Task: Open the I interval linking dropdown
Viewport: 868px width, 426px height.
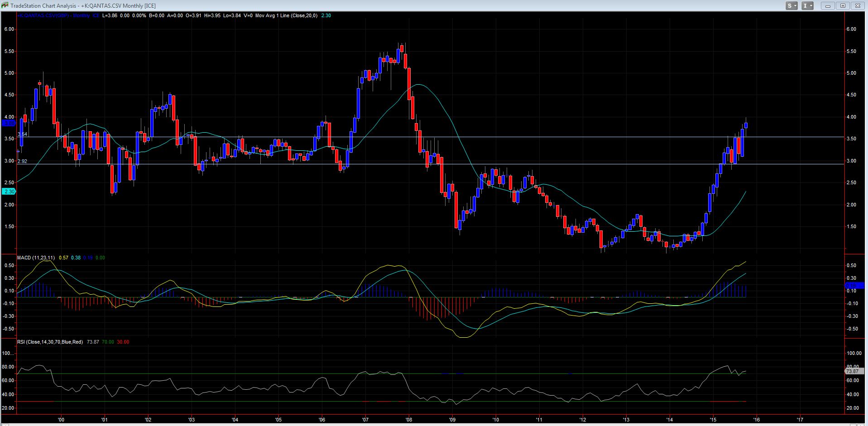Action: point(807,6)
